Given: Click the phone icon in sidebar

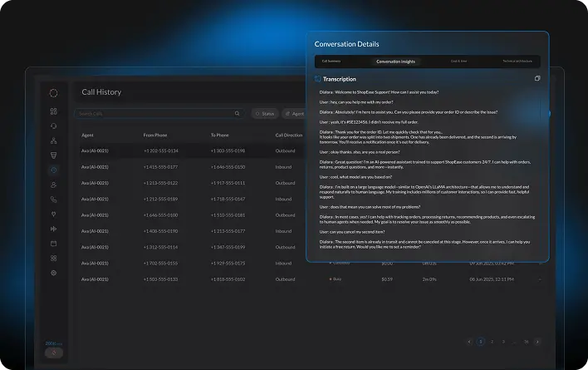Looking at the screenshot, I should [54, 200].
